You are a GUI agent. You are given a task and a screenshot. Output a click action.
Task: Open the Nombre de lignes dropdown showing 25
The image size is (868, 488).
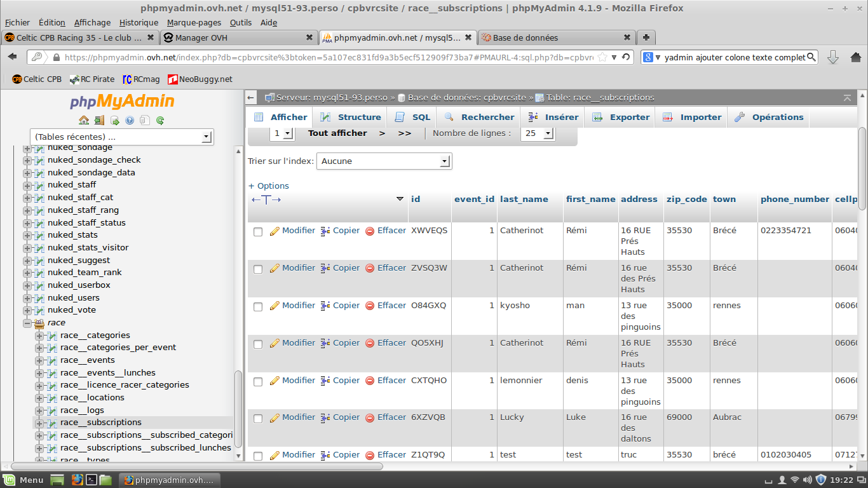click(538, 133)
